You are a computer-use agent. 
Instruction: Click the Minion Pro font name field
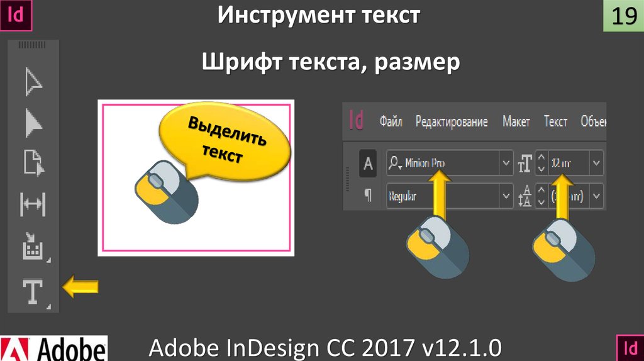tap(443, 163)
